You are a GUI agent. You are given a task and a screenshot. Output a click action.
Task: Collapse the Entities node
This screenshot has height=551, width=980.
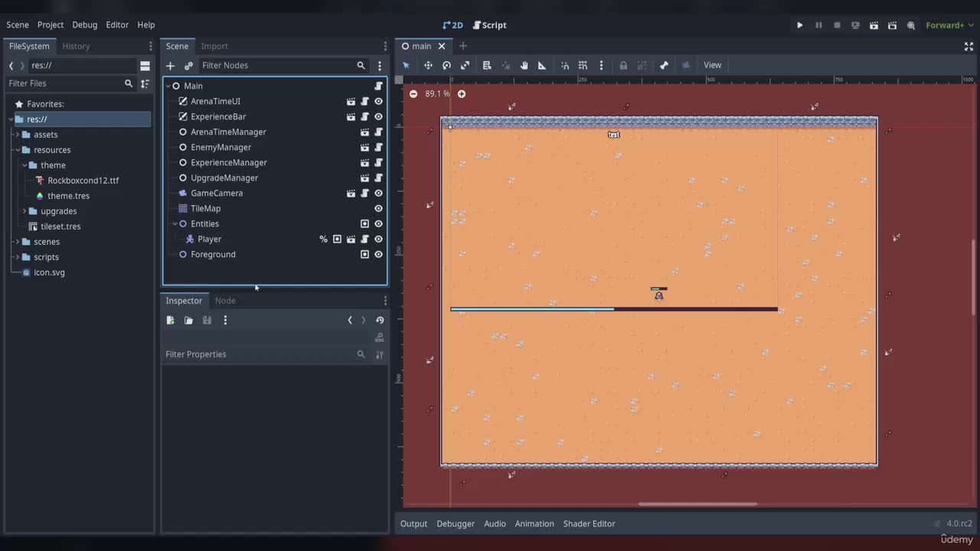click(175, 223)
